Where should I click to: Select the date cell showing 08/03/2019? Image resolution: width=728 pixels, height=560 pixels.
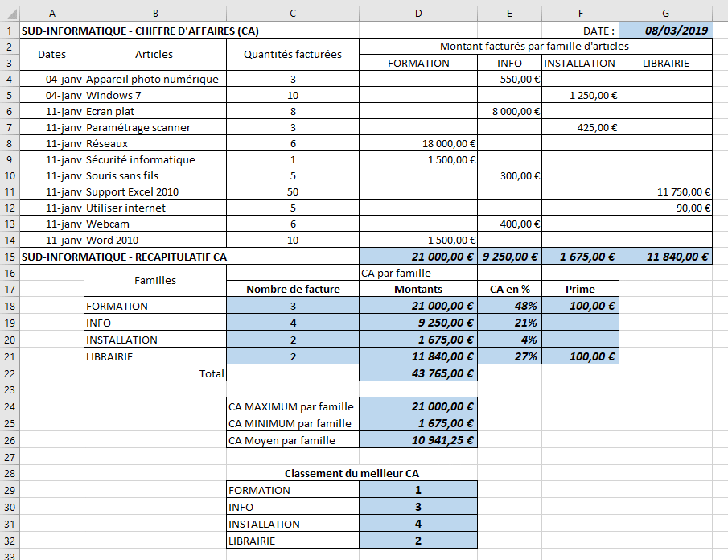click(665, 31)
